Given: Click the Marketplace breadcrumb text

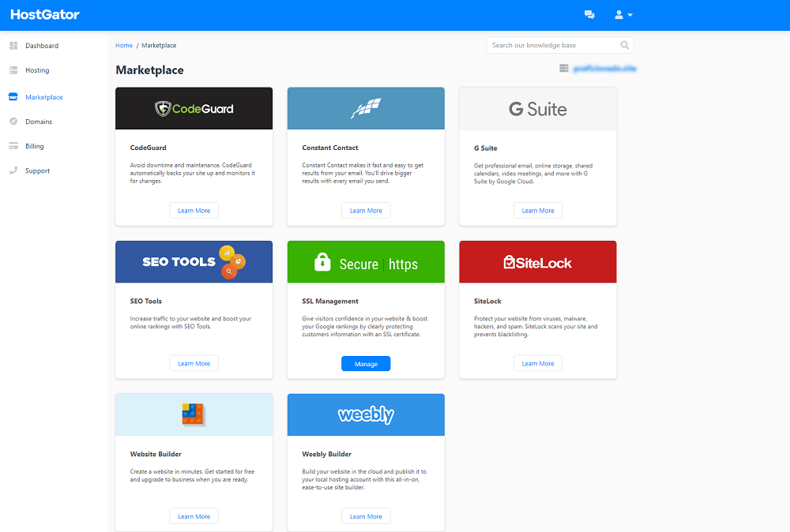Looking at the screenshot, I should coord(159,45).
